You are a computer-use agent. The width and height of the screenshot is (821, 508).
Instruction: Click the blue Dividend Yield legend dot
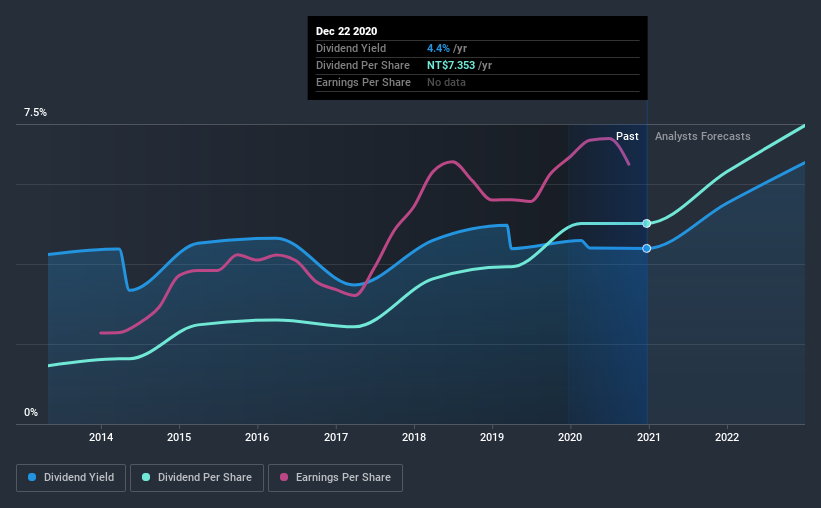click(x=32, y=477)
